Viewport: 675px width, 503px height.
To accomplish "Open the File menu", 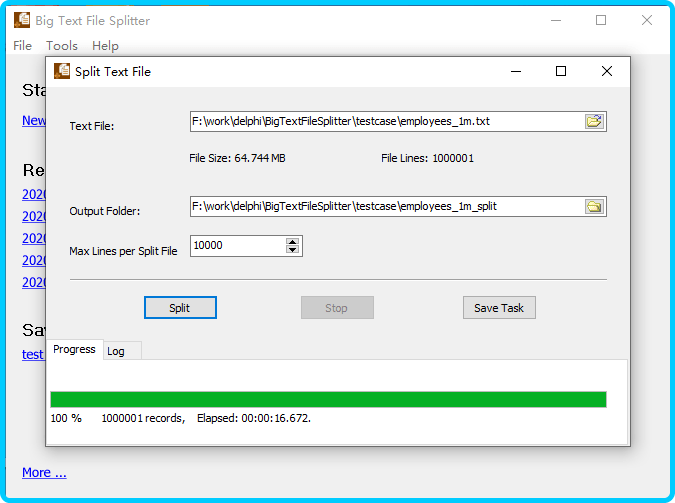I will pos(23,46).
